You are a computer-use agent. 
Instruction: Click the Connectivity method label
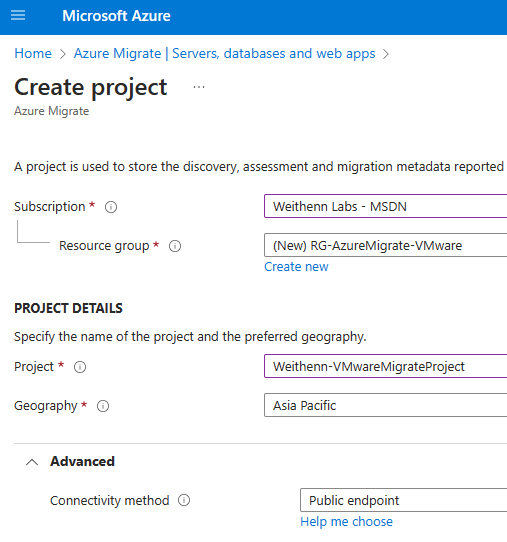coord(110,501)
